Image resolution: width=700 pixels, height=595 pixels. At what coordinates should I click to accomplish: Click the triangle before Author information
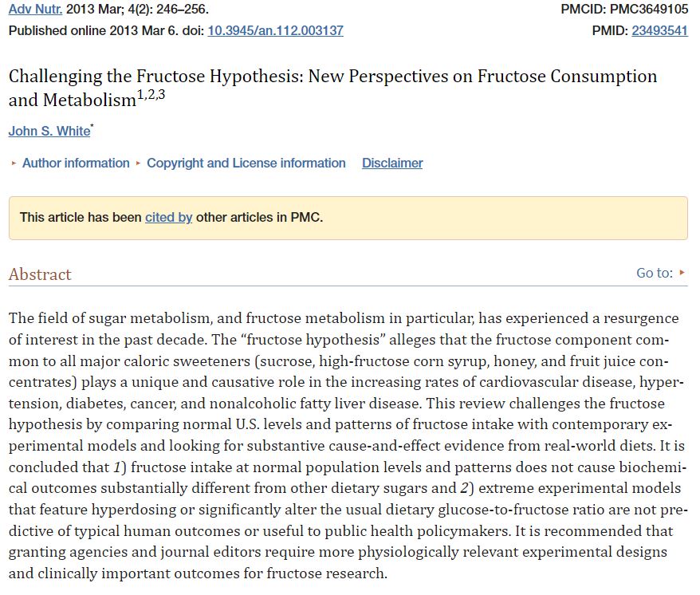(14, 164)
